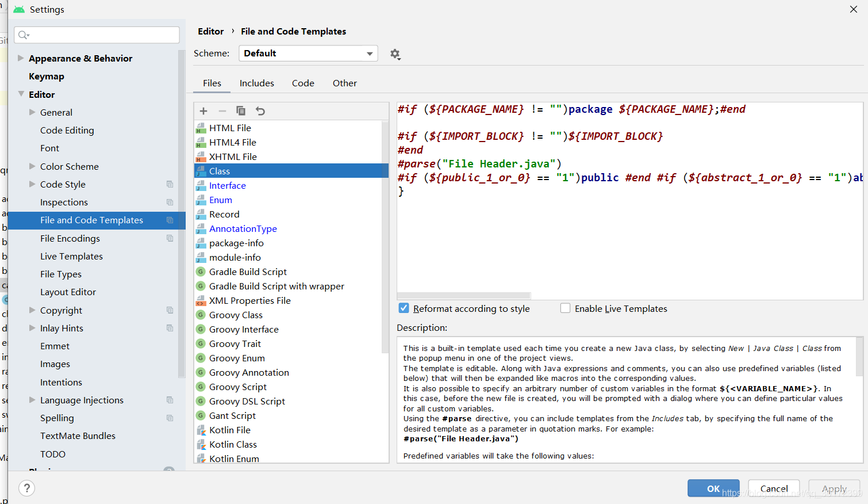Screen dimensions: 868x504
Task: Click the Apply button
Action: point(834,488)
